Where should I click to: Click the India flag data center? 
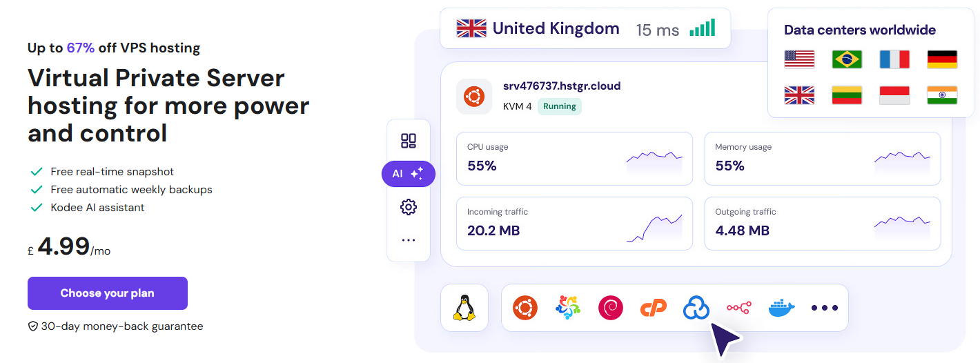tap(942, 95)
